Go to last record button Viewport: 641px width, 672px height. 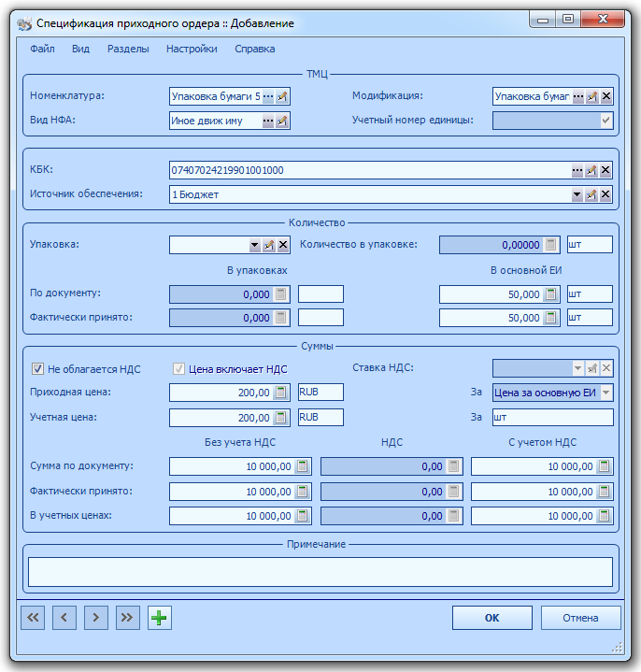click(128, 618)
